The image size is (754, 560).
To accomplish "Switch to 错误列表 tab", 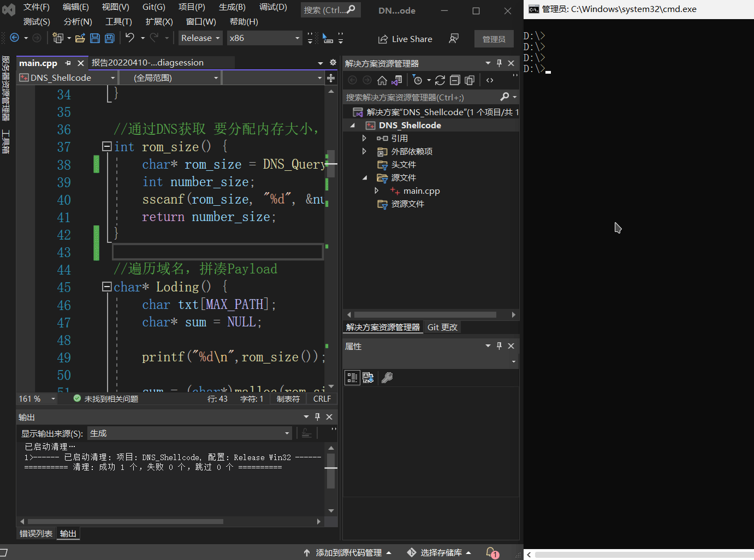I will pos(36,533).
